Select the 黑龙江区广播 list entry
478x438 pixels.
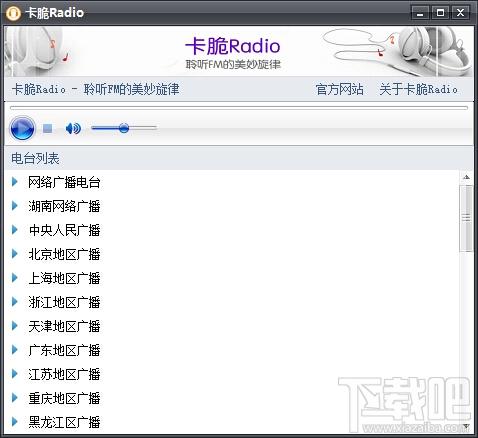tap(64, 422)
